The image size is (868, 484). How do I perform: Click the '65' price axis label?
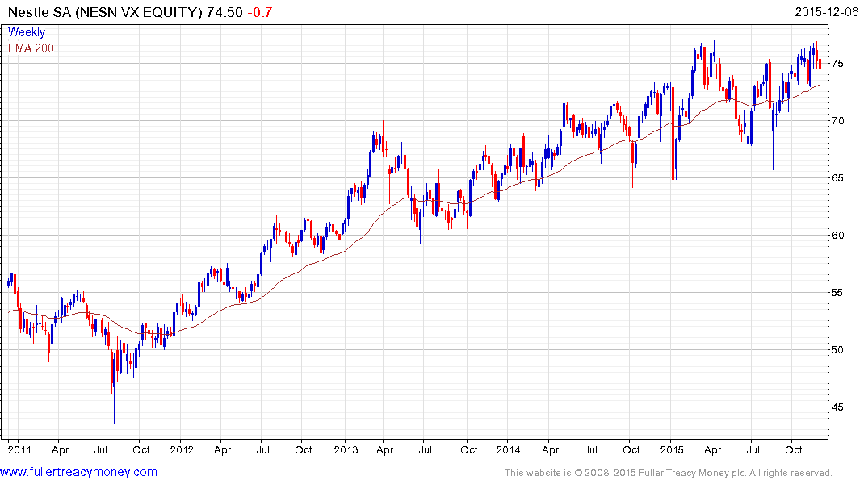pyautogui.click(x=837, y=178)
